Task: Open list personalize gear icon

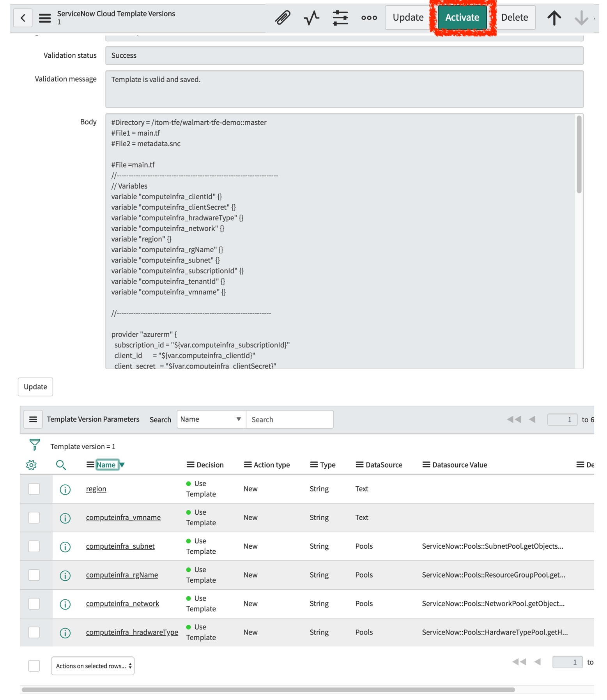Action: click(x=31, y=465)
